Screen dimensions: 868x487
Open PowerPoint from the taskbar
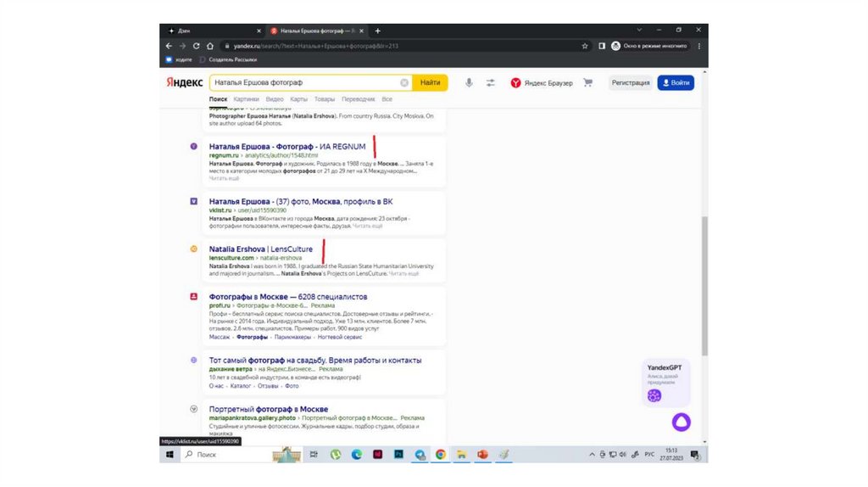tap(482, 454)
